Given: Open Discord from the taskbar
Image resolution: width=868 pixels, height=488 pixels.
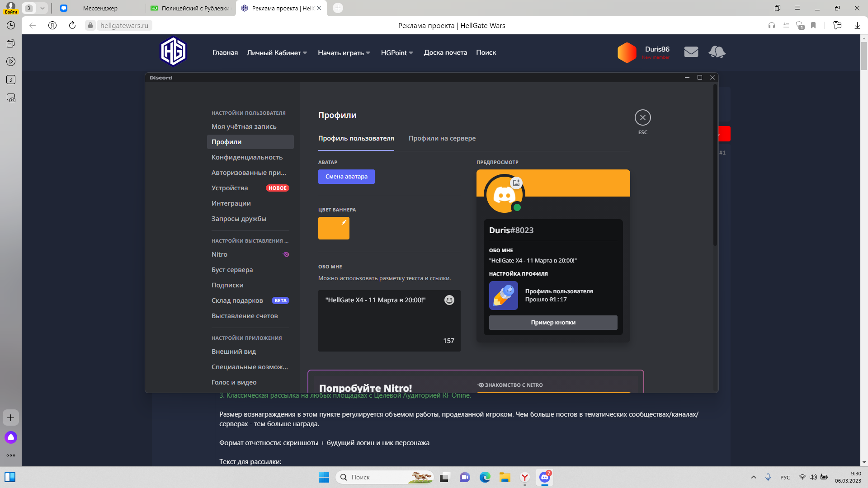Looking at the screenshot, I should 545,477.
